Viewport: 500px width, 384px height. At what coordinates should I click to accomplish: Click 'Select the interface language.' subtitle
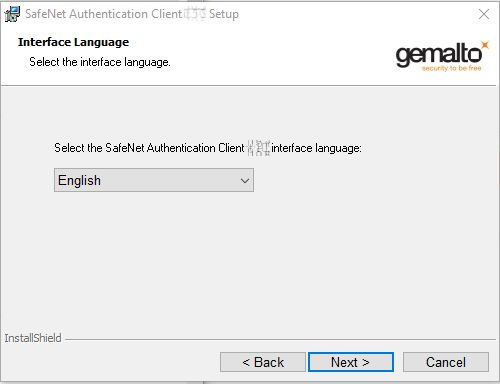pyautogui.click(x=100, y=62)
